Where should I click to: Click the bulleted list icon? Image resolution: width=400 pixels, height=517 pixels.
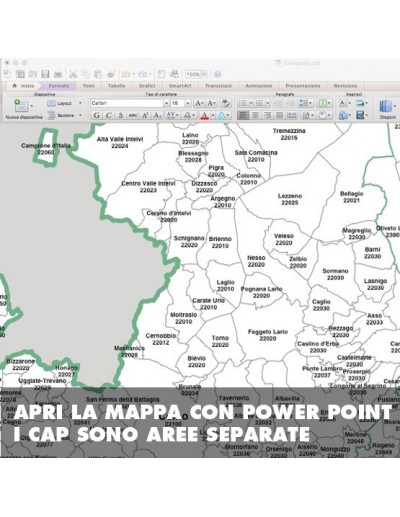[243, 103]
